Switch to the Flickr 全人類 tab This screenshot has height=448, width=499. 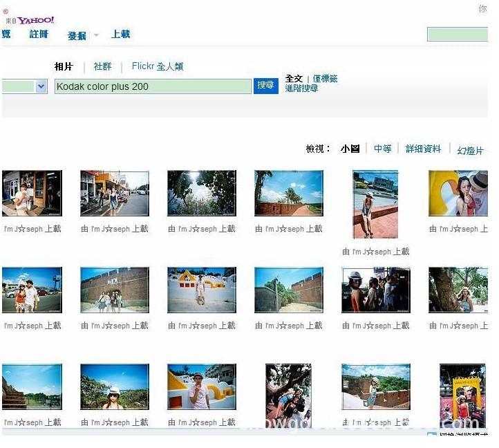157,66
